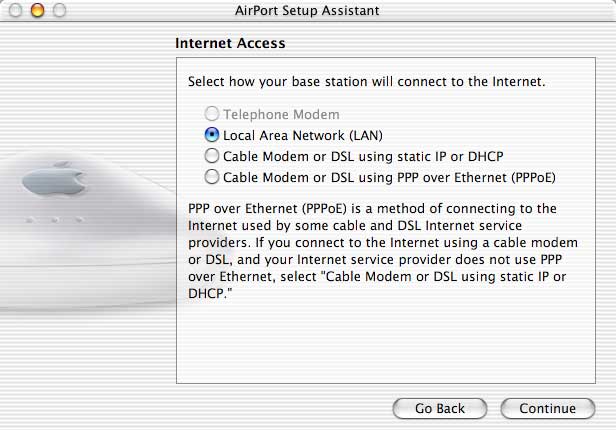This screenshot has height=430, width=616.
Task: Pick the PPP over Ethernet (PPPoE) radio option
Action: point(212,177)
